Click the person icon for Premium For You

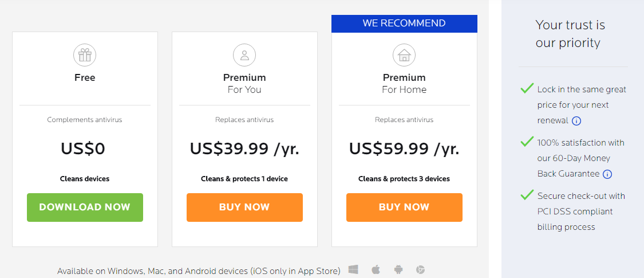(244, 55)
